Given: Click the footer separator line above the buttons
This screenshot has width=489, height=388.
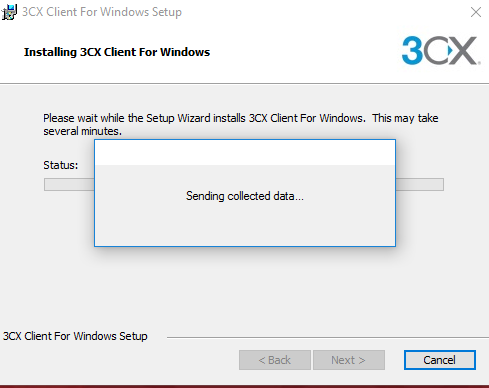Looking at the screenshot, I should pos(328,337).
